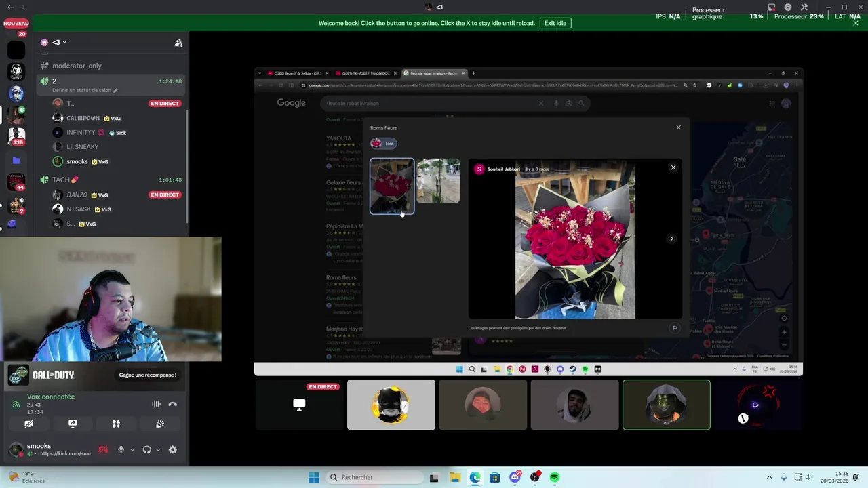Open the server folder icon
Screen dimensions: 868x488
(x=16, y=161)
